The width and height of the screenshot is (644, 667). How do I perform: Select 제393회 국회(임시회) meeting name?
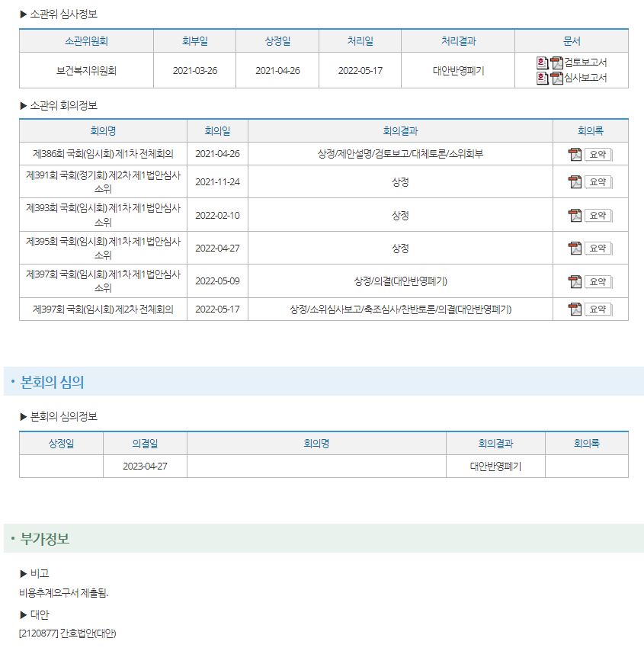[x=103, y=215]
